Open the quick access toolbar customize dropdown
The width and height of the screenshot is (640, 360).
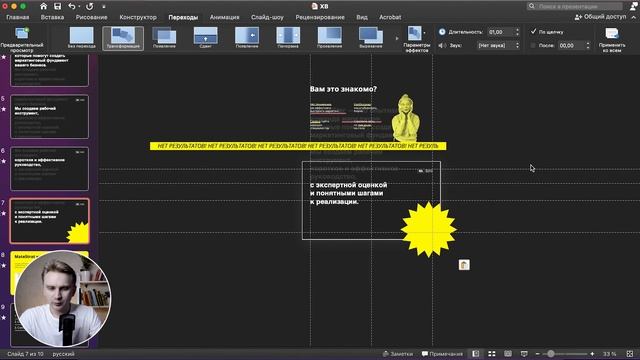point(104,7)
